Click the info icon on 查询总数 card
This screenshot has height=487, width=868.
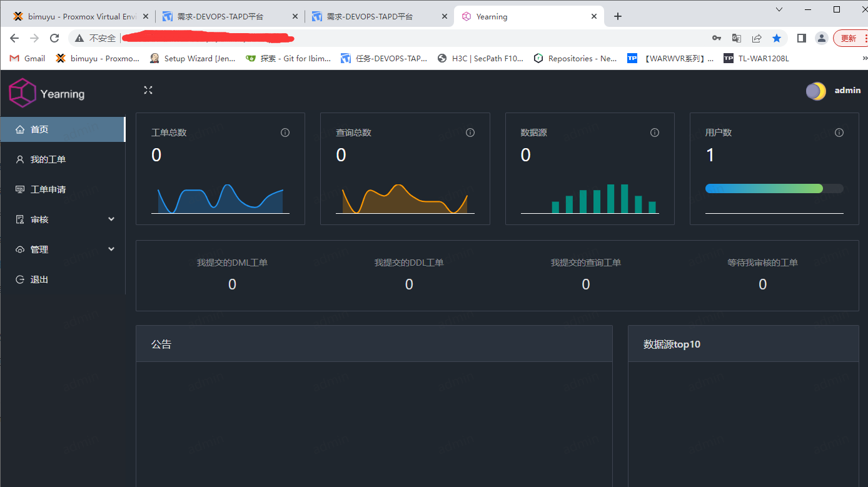click(470, 133)
